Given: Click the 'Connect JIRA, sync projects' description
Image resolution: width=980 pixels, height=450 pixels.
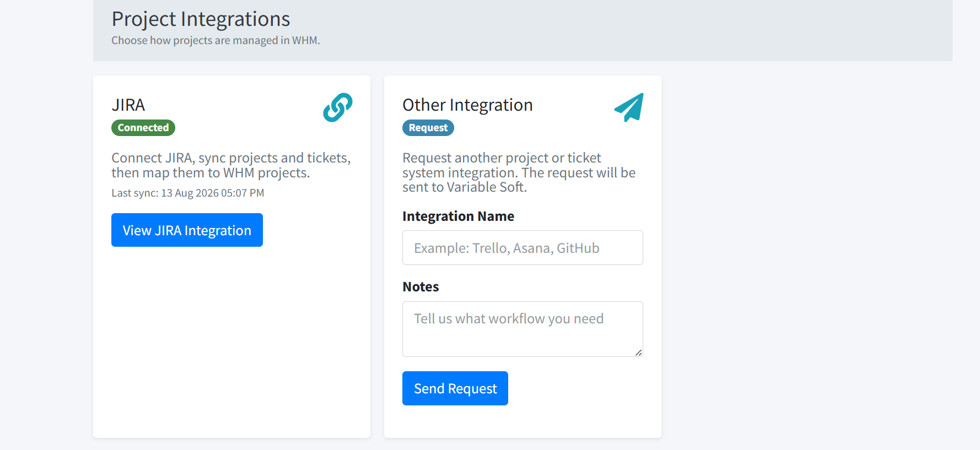Looking at the screenshot, I should point(231,165).
